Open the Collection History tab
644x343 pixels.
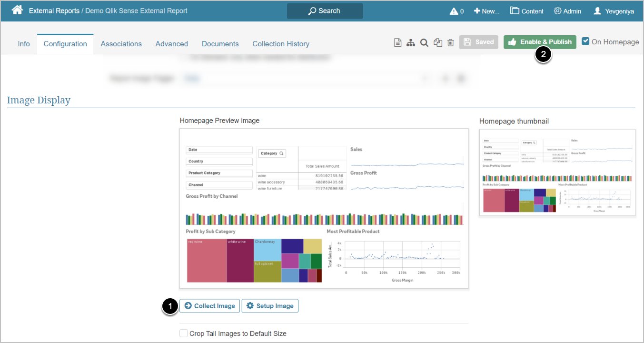(281, 44)
